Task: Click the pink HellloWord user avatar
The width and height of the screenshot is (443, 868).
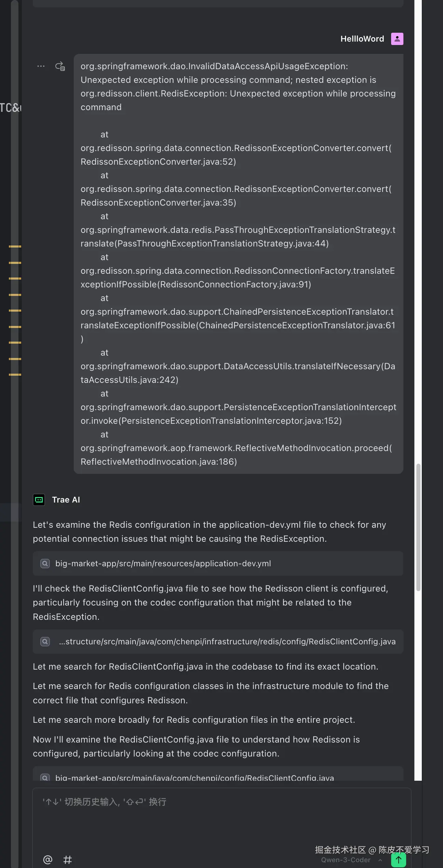Action: coord(397,39)
